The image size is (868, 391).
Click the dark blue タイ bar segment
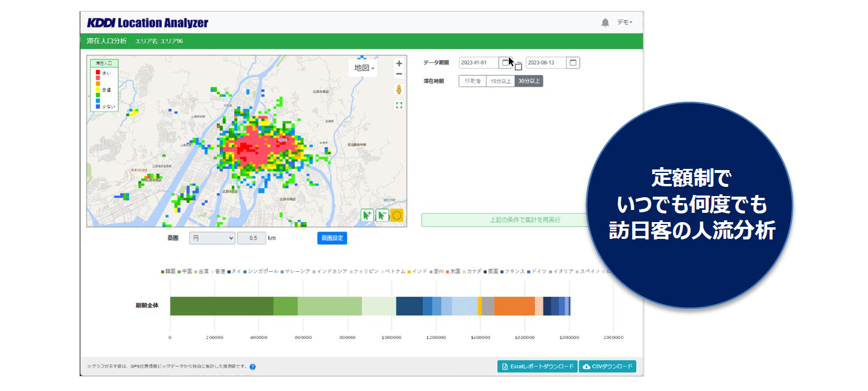pos(409,306)
